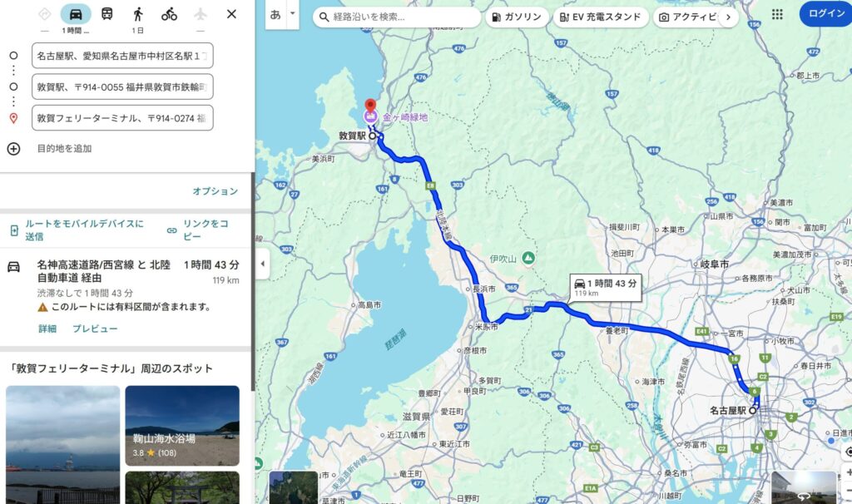
Task: Open the 鞠山海水浴場 photo thumbnail
Action: click(x=182, y=425)
